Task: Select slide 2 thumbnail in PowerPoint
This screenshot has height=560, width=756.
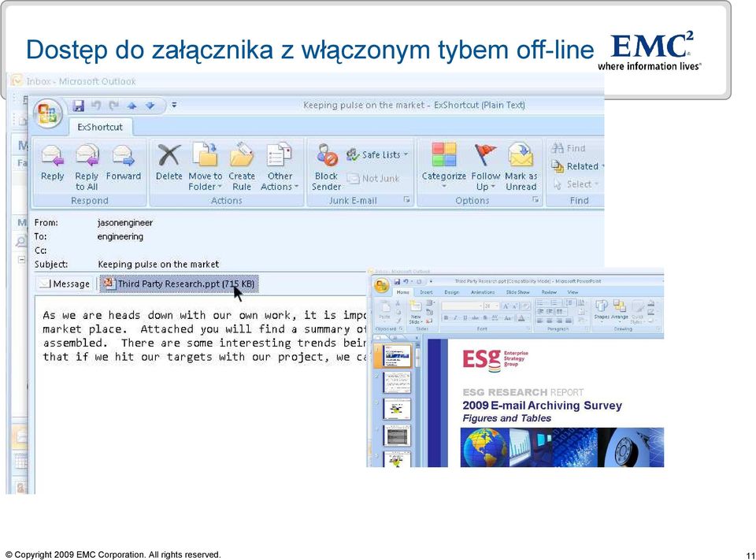Action: click(397, 383)
